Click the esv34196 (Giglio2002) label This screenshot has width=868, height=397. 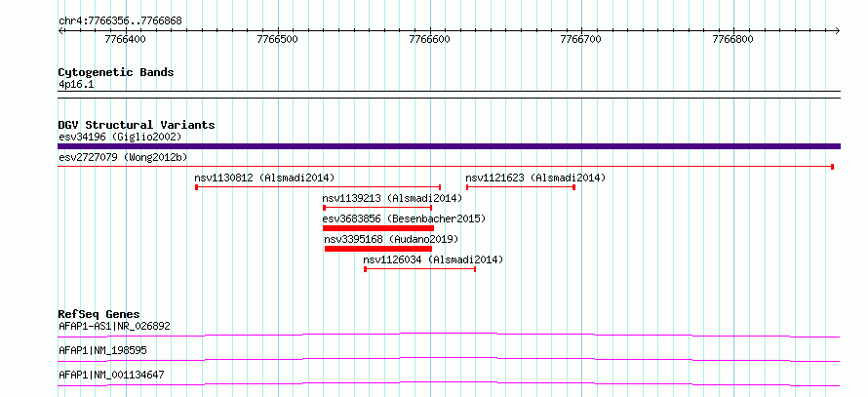[120, 137]
